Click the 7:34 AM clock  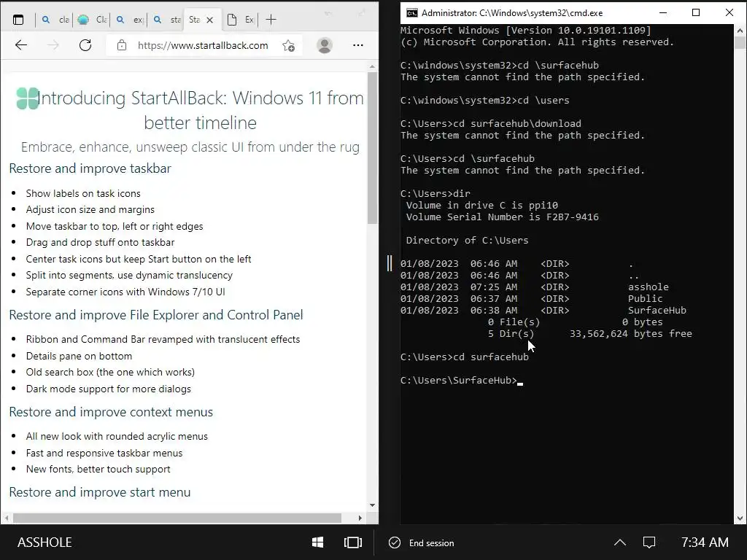point(705,542)
